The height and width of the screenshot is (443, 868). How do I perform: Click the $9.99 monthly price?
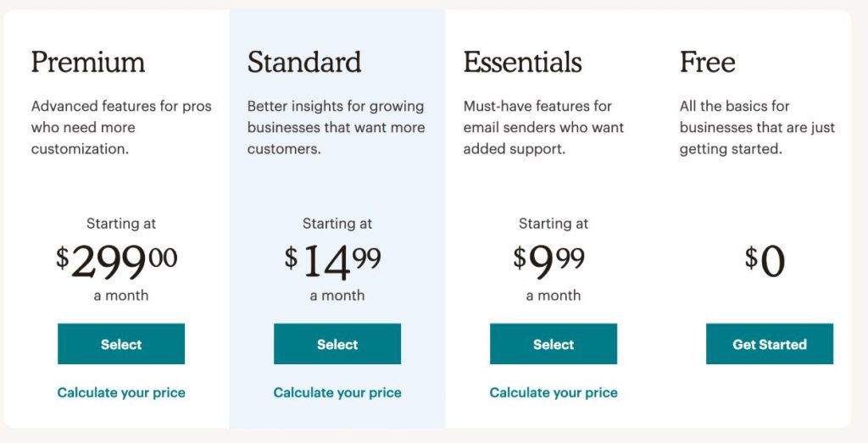pyautogui.click(x=549, y=262)
